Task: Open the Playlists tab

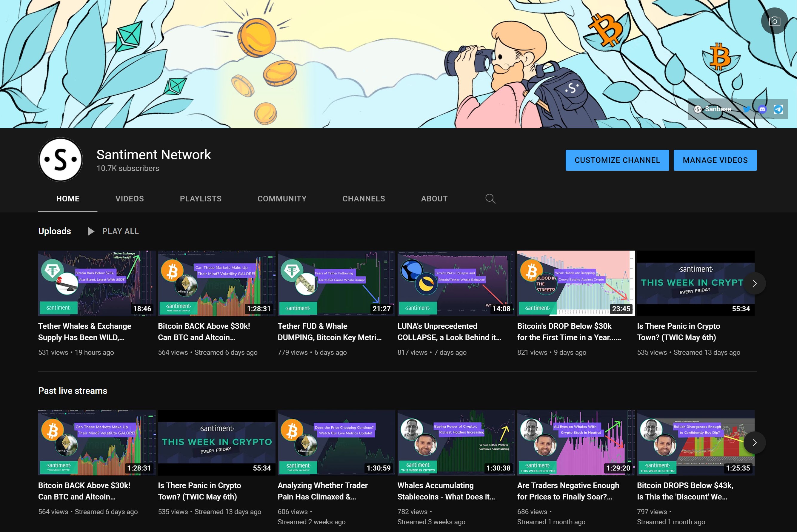Action: point(201,199)
